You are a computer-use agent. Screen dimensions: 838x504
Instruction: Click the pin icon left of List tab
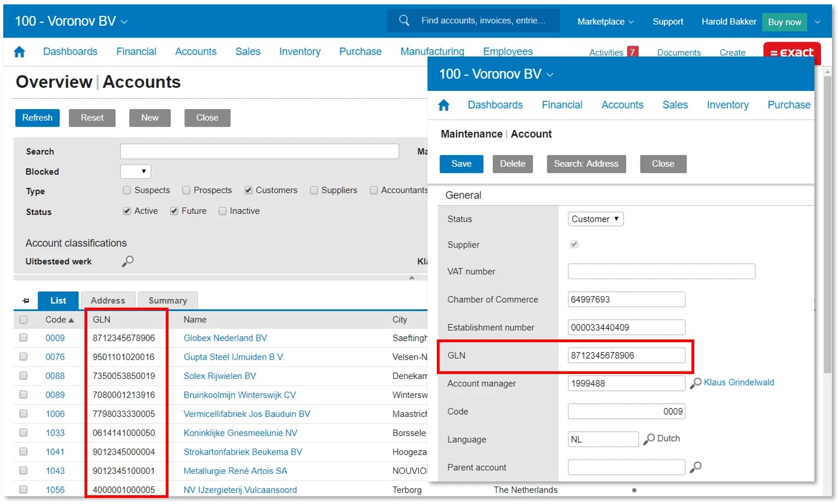(x=26, y=301)
